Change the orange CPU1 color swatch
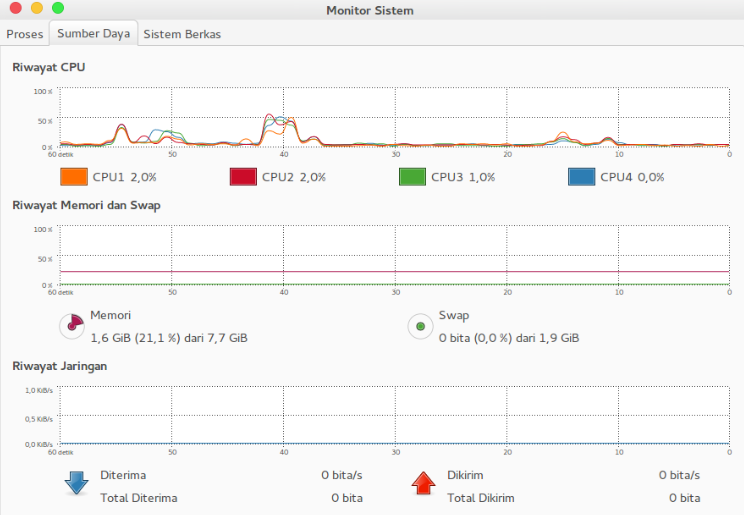Viewport: 744px width, 515px height. coord(74,177)
